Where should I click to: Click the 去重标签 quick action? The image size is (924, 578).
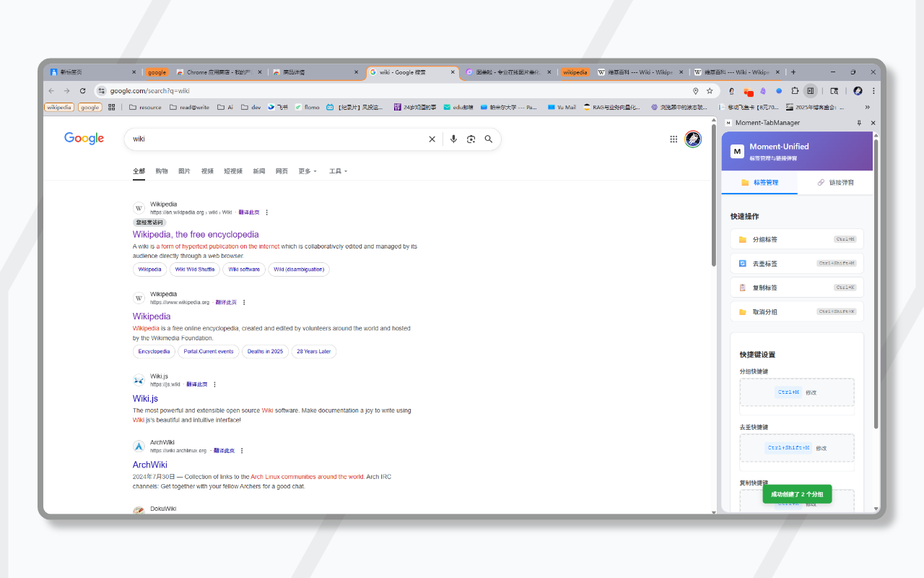(x=797, y=264)
